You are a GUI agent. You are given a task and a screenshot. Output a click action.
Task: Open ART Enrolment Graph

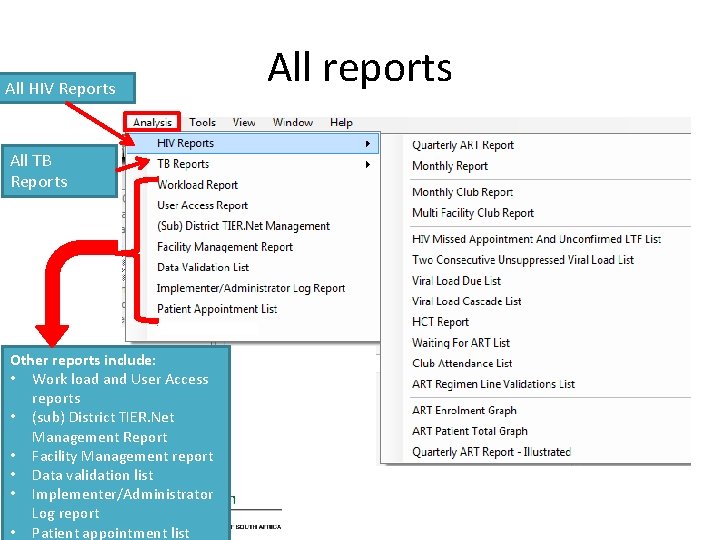464,411
